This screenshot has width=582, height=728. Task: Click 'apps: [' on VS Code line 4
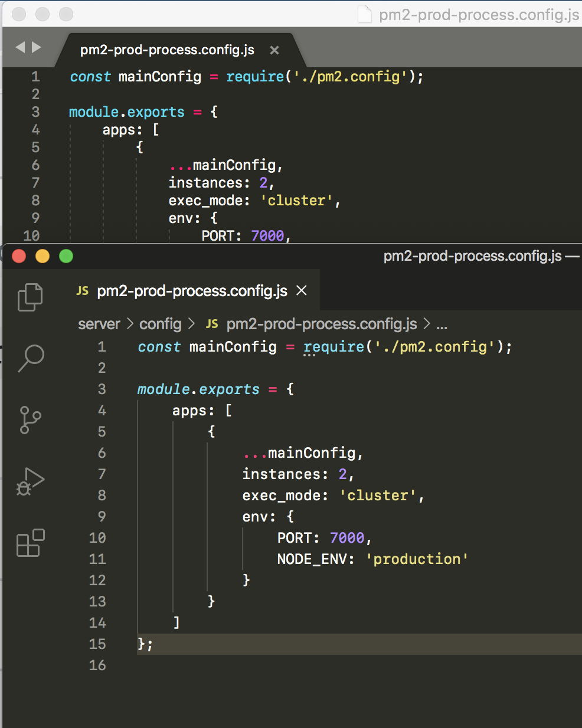[202, 411]
